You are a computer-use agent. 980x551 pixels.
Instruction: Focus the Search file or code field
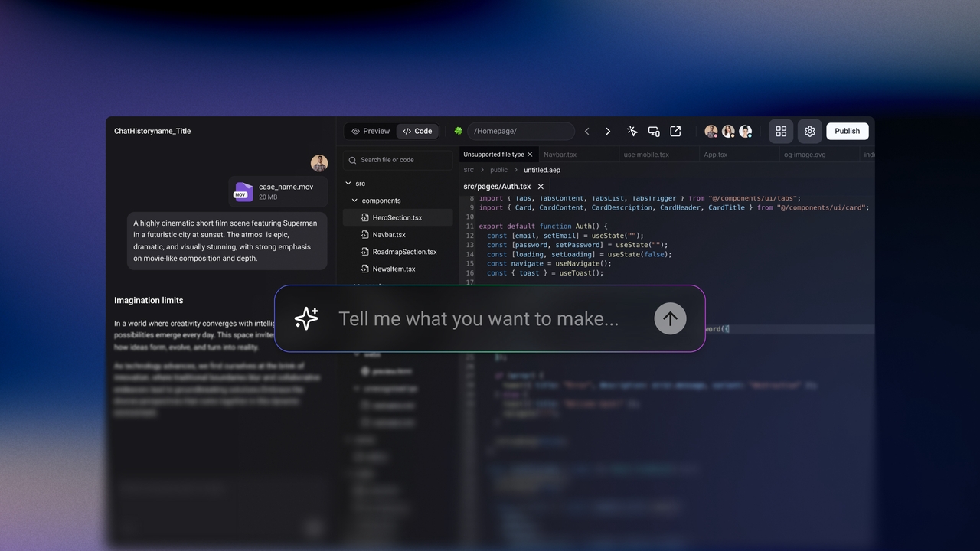point(398,160)
